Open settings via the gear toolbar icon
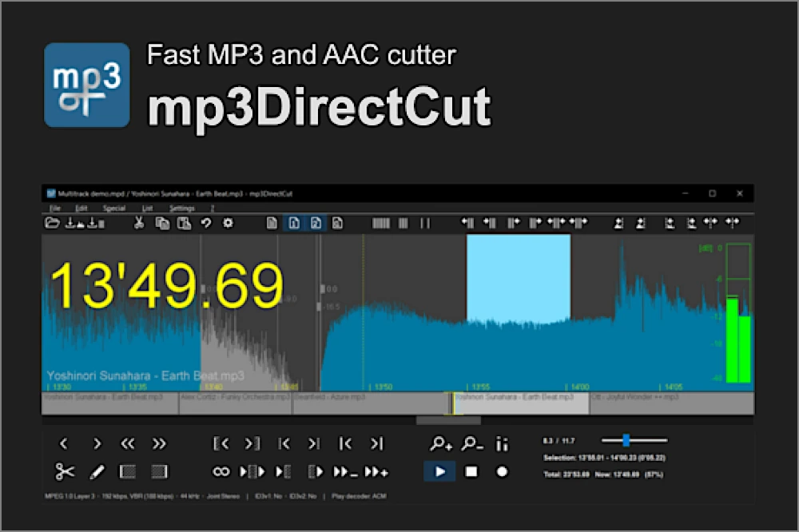Image resolution: width=799 pixels, height=532 pixels. [229, 223]
